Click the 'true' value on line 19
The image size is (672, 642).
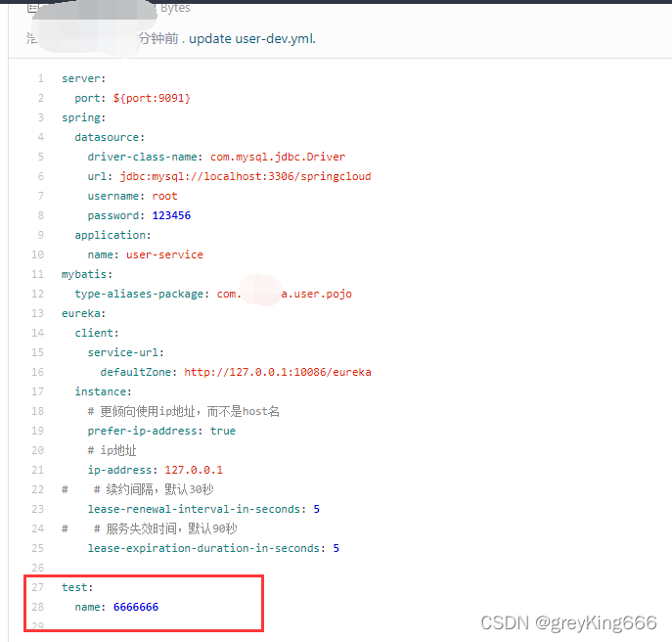click(223, 431)
